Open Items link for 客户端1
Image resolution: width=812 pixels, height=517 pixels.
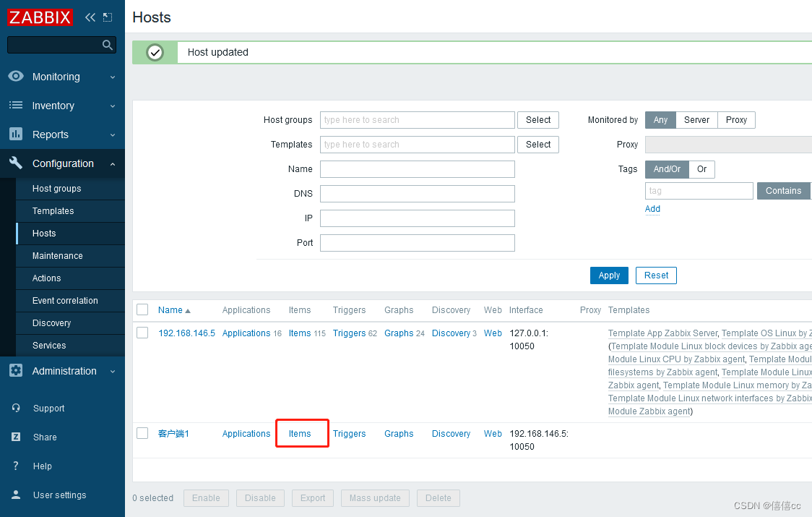point(300,434)
